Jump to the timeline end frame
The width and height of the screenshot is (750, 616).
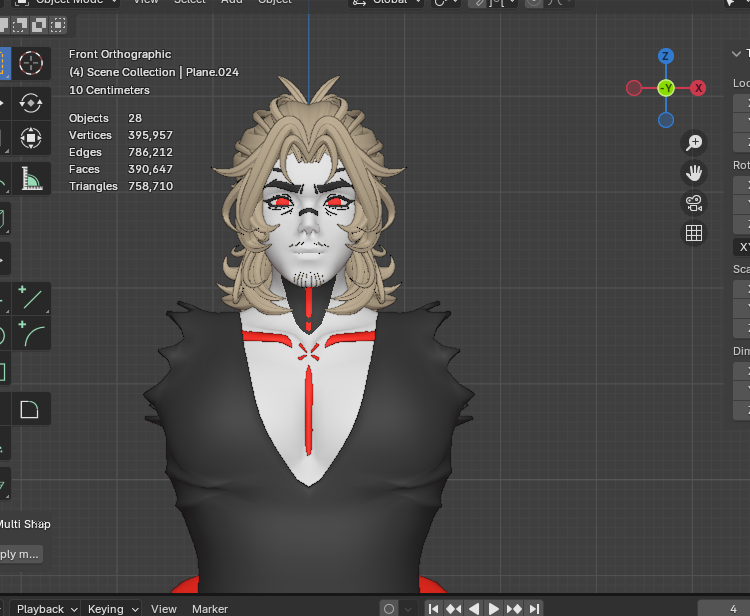point(535,609)
